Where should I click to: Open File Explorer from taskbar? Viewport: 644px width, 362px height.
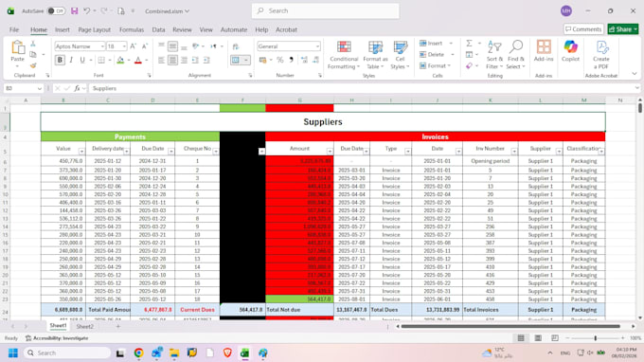pos(174,353)
